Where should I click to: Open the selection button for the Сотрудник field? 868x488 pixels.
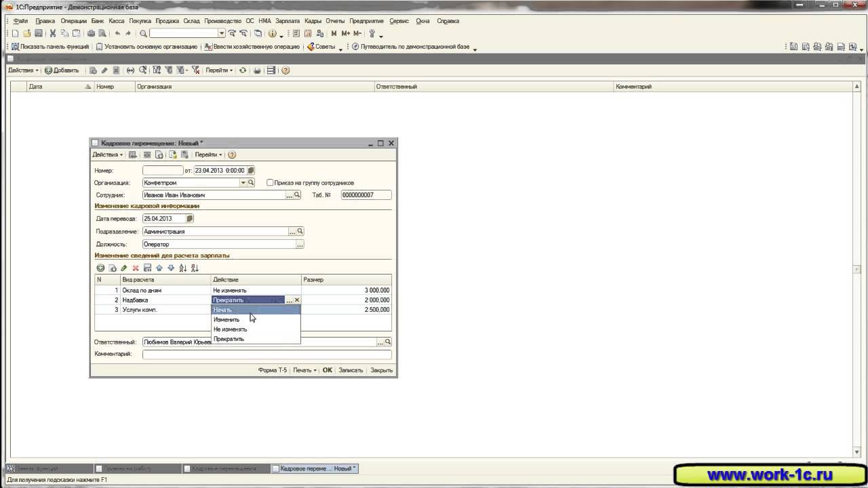[290, 195]
